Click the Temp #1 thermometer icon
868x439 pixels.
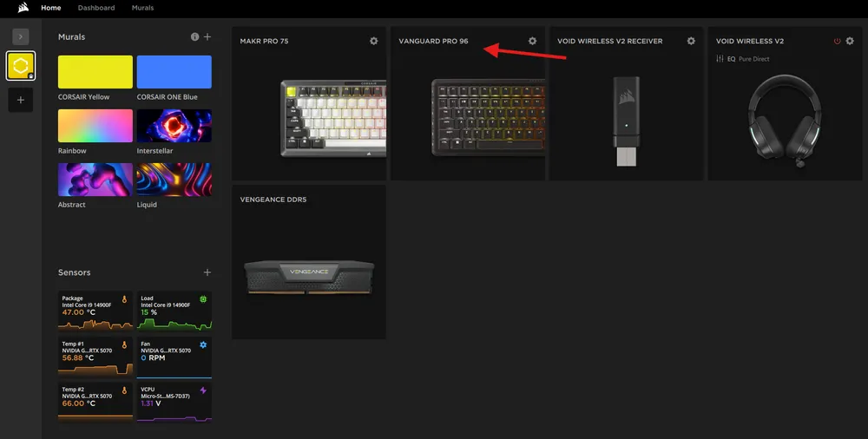(x=124, y=345)
